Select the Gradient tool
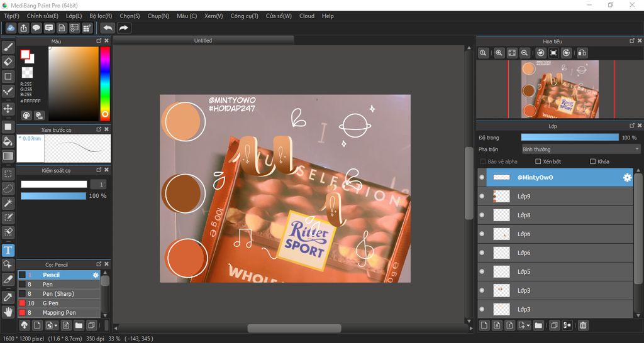 [8, 156]
